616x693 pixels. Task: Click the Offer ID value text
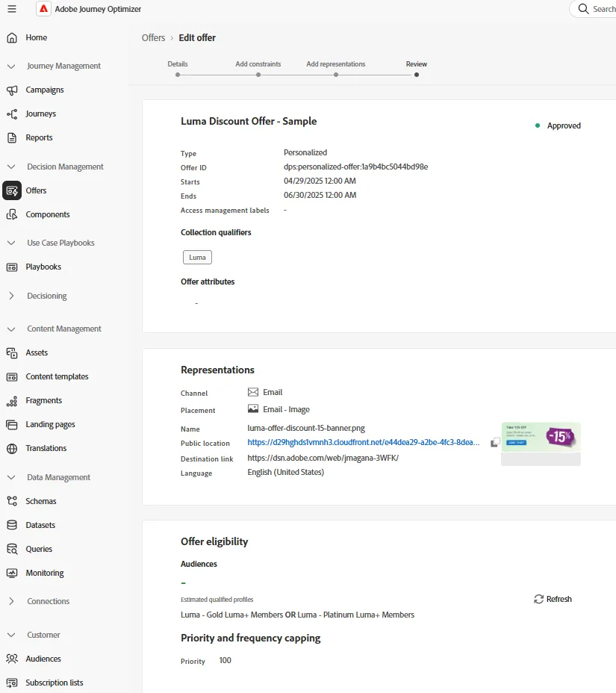pos(355,167)
